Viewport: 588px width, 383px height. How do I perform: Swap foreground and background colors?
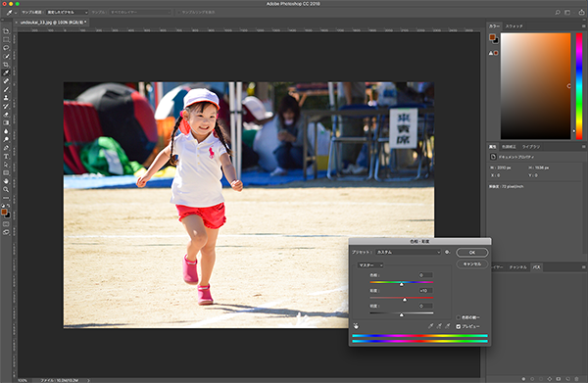[8, 206]
